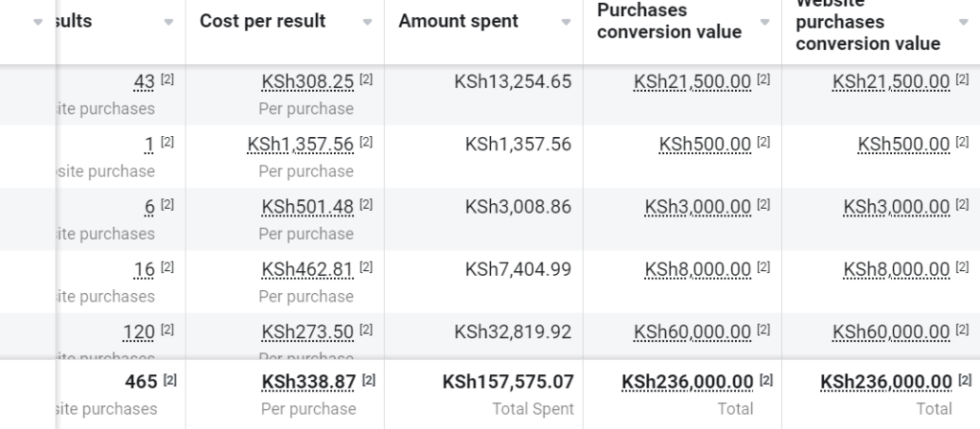Click the KSh21,500.00 purchases conversion value
This screenshot has width=980, height=429.
(x=692, y=82)
